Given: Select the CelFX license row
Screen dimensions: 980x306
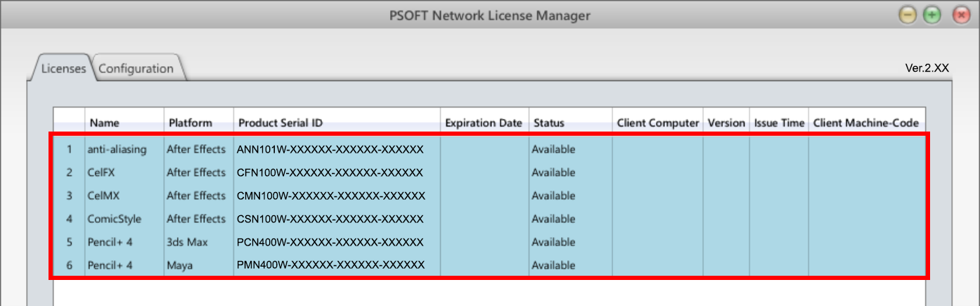Looking at the screenshot, I should pos(103,172).
